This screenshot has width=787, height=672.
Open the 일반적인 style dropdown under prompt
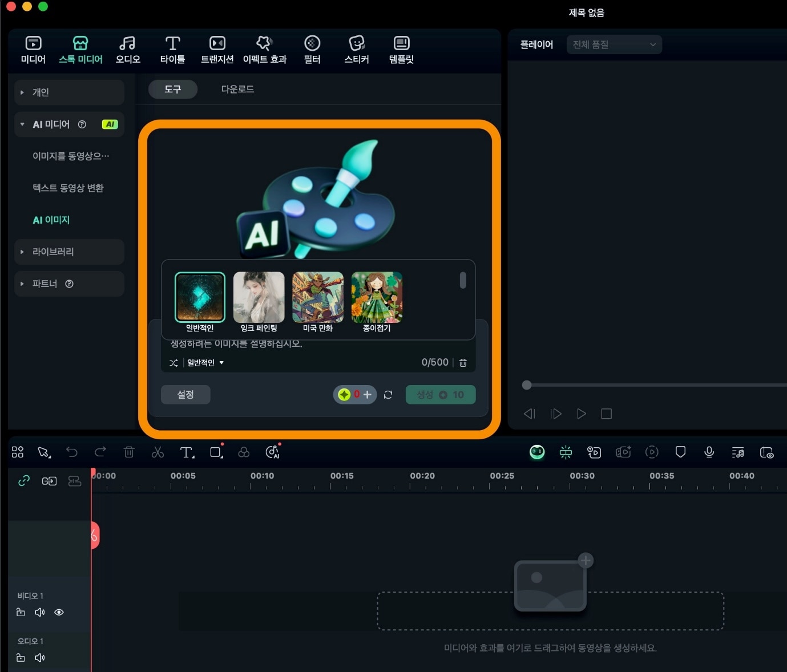pyautogui.click(x=205, y=363)
